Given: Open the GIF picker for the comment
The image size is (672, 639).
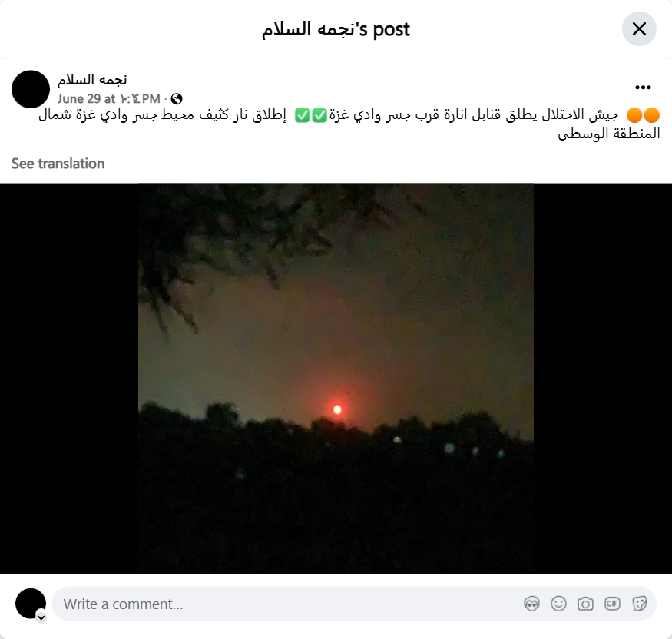Looking at the screenshot, I should 612,604.
